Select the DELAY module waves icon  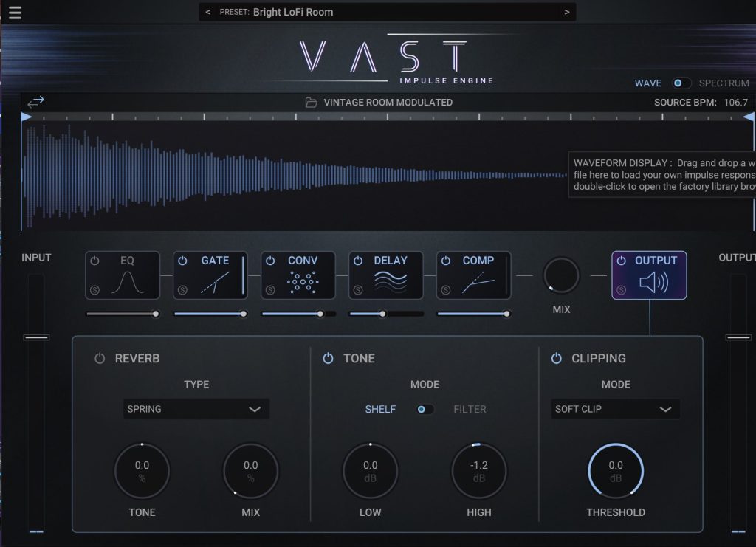point(389,283)
